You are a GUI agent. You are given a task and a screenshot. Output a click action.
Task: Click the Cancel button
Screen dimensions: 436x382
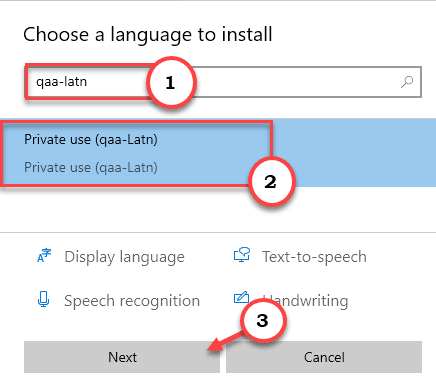pos(324,357)
